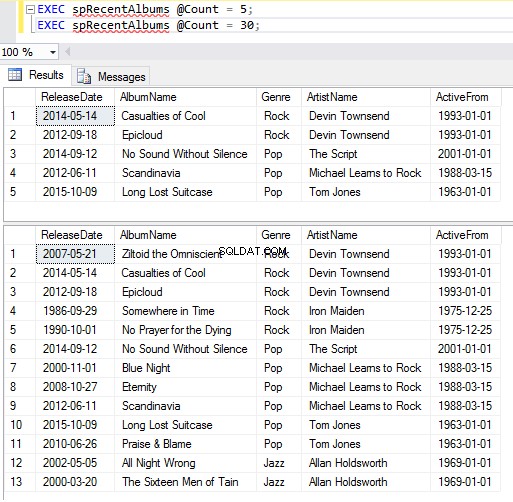This screenshot has width=513, height=502.
Task: Select the 2007-05-21 cell in second grid
Action: pos(75,254)
